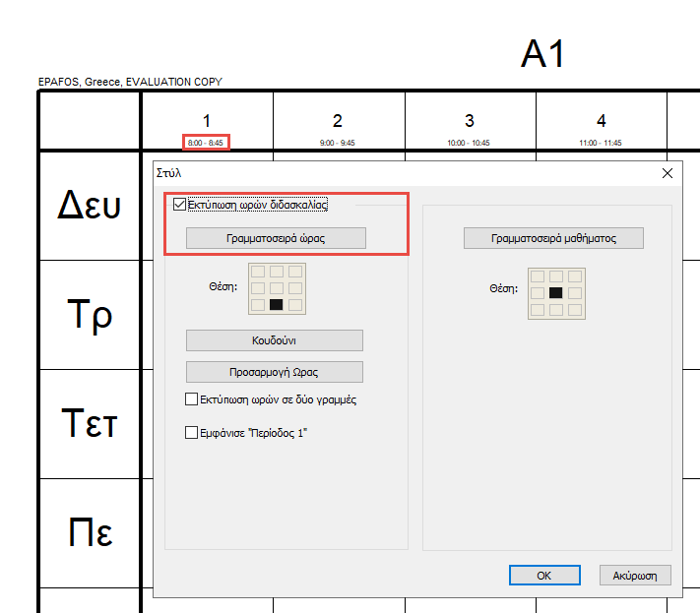Select selected bottom-center time position cell
The image size is (700, 613).
click(x=277, y=305)
